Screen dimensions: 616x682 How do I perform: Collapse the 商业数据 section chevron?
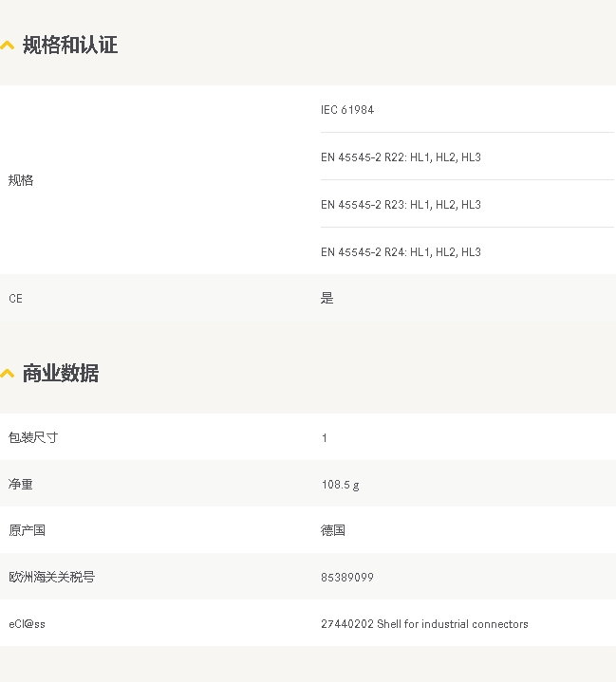click(x=8, y=374)
